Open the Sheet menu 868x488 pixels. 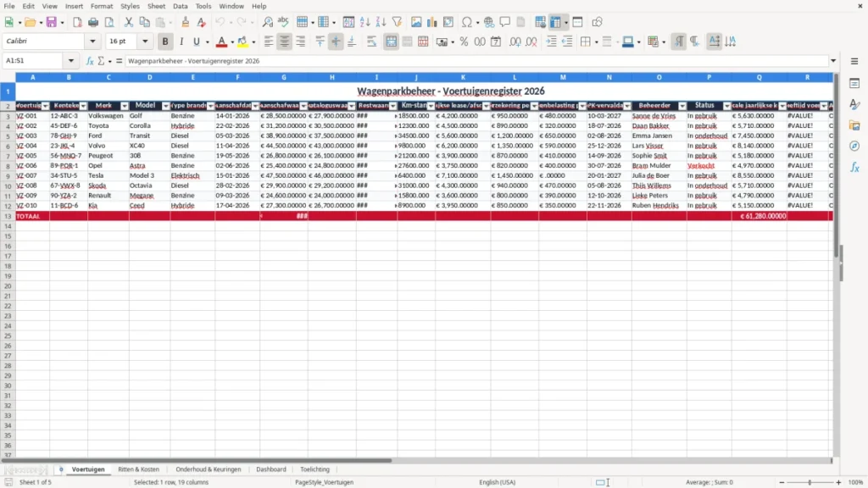[156, 6]
